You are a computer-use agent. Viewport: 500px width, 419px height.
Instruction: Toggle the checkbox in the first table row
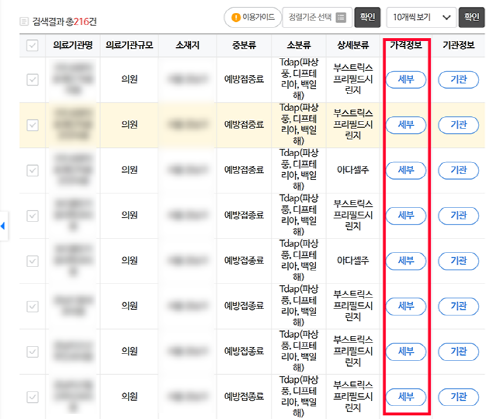point(32,80)
